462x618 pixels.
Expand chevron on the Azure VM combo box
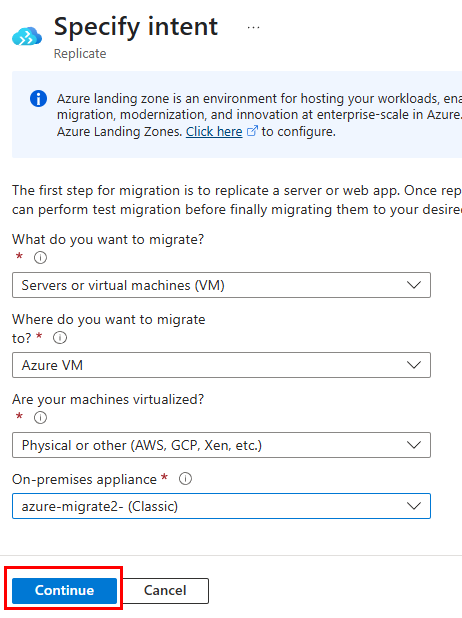[x=414, y=365]
